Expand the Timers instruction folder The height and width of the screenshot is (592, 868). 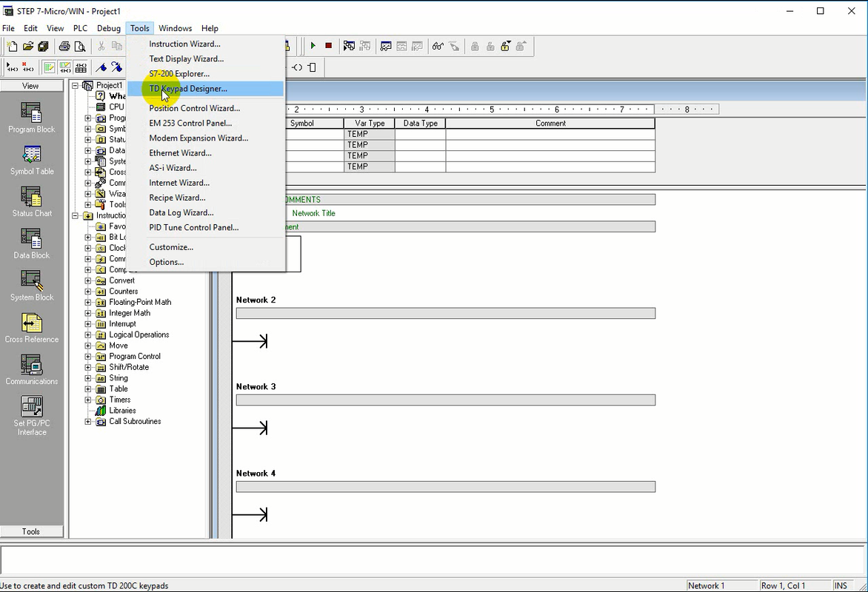(x=87, y=400)
